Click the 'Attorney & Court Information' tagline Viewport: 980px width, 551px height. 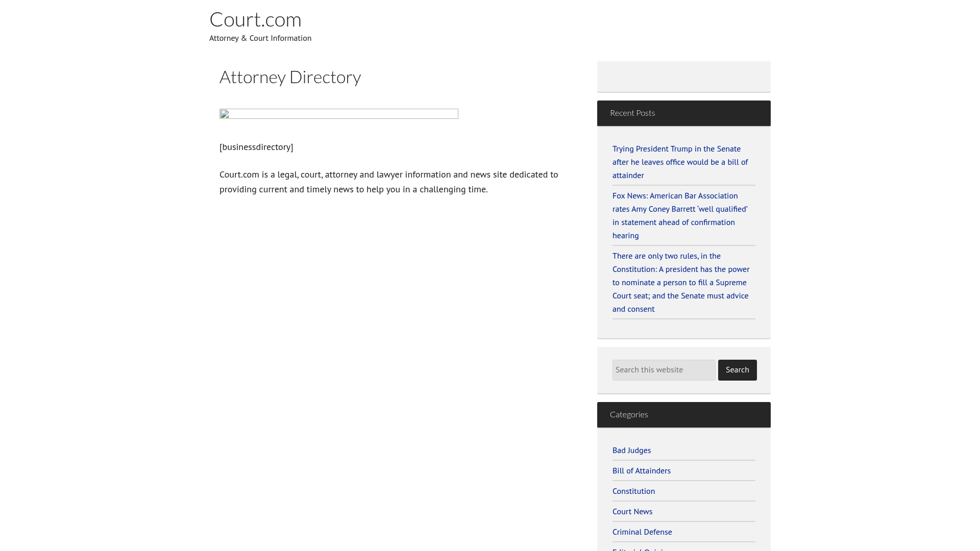point(260,38)
